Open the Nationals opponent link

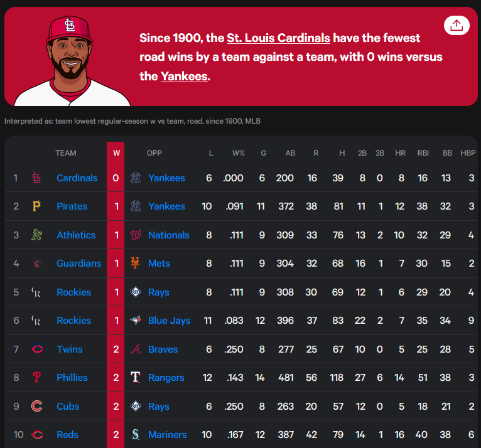(169, 235)
